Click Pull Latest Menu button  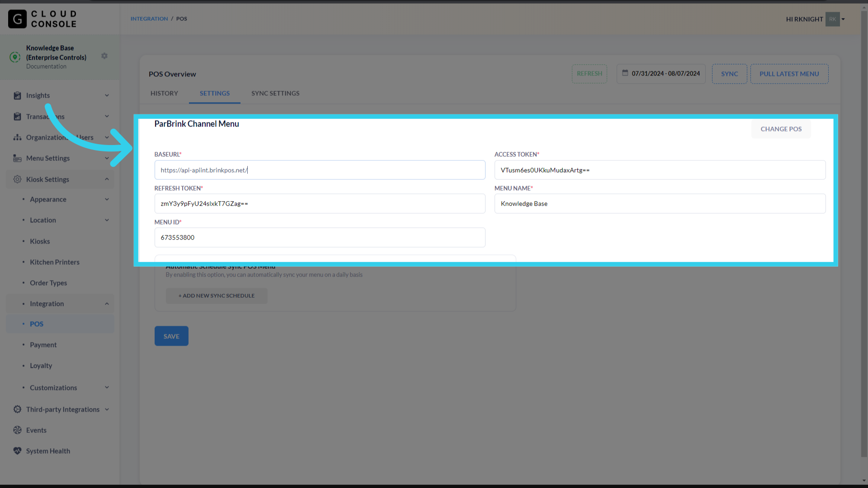789,74
